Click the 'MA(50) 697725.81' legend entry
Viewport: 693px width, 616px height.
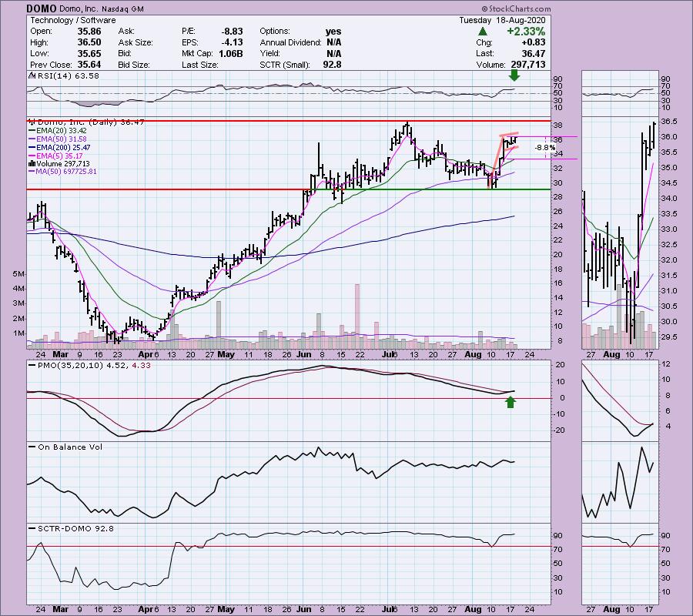click(66, 172)
